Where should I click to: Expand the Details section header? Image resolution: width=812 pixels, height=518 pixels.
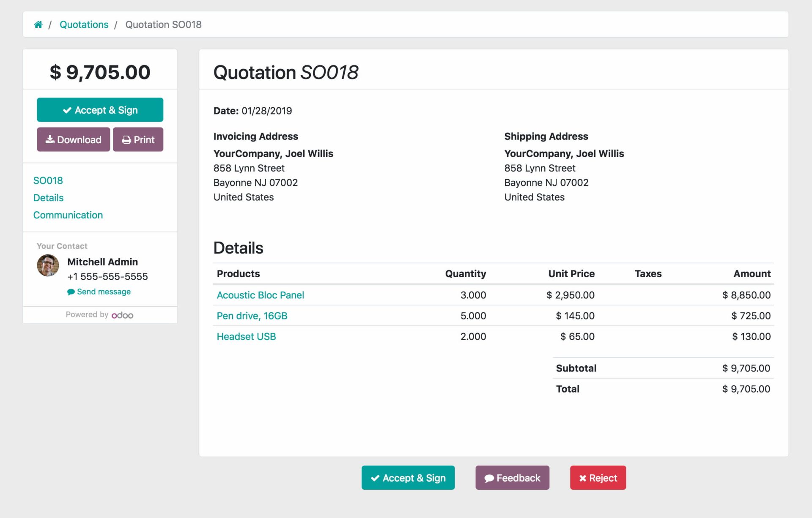[239, 247]
